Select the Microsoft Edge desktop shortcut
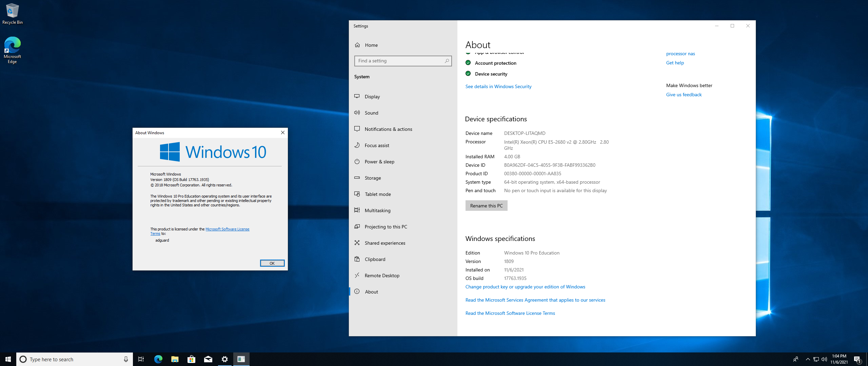 pos(12,50)
